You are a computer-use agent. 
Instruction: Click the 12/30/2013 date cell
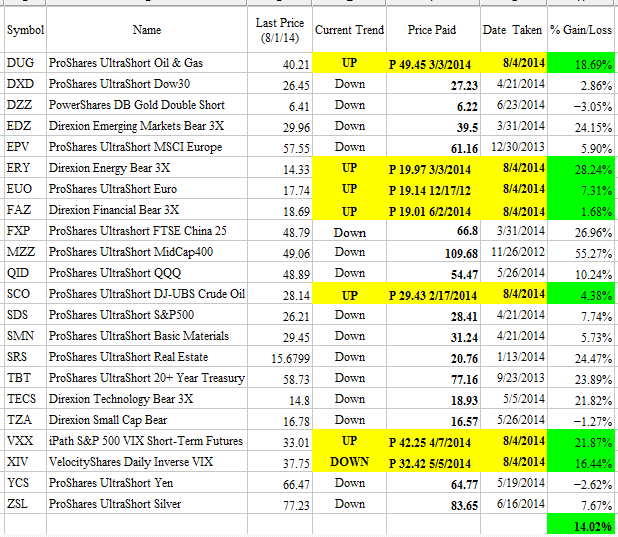pyautogui.click(x=514, y=147)
